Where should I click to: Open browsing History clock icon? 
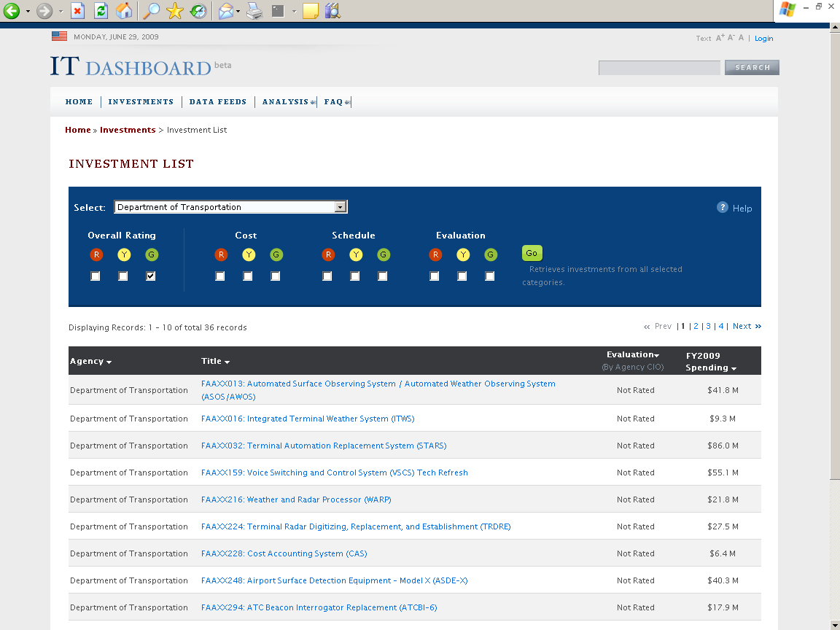[198, 11]
